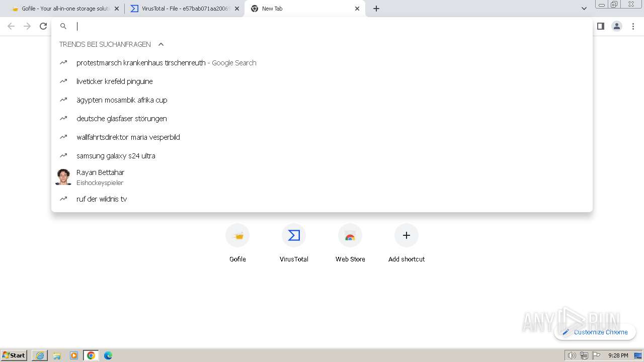This screenshot has width=644, height=362.
Task: Click the Add shortcut plus tile
Action: click(407, 243)
